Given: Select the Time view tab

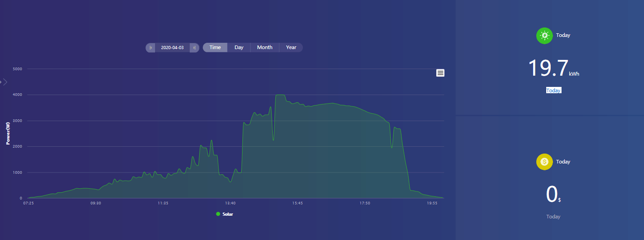Looking at the screenshot, I should [215, 48].
